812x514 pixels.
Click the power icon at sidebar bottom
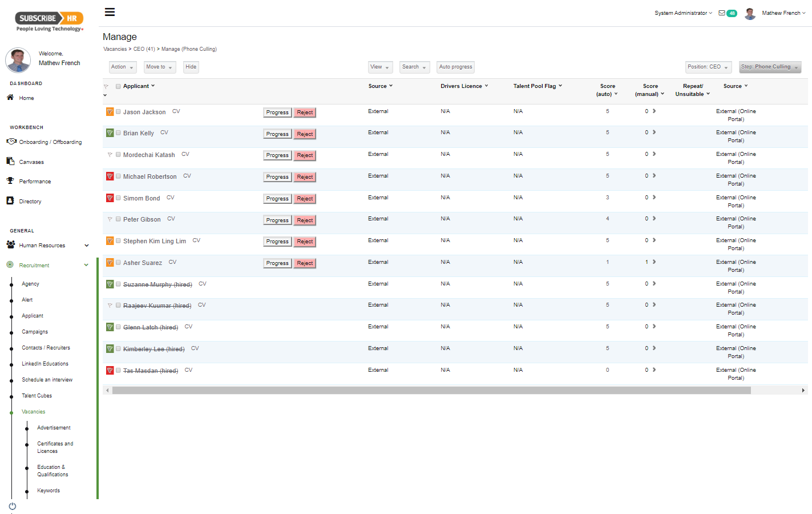coord(12,507)
